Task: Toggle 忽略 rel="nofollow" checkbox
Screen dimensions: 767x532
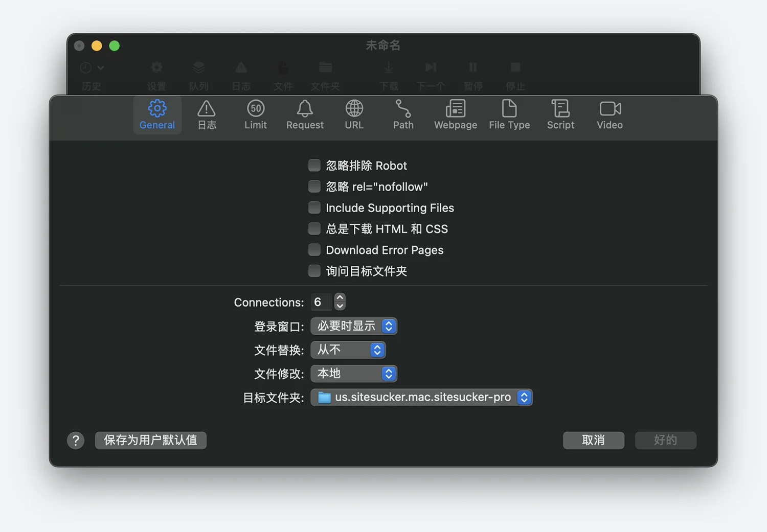Action: [314, 187]
